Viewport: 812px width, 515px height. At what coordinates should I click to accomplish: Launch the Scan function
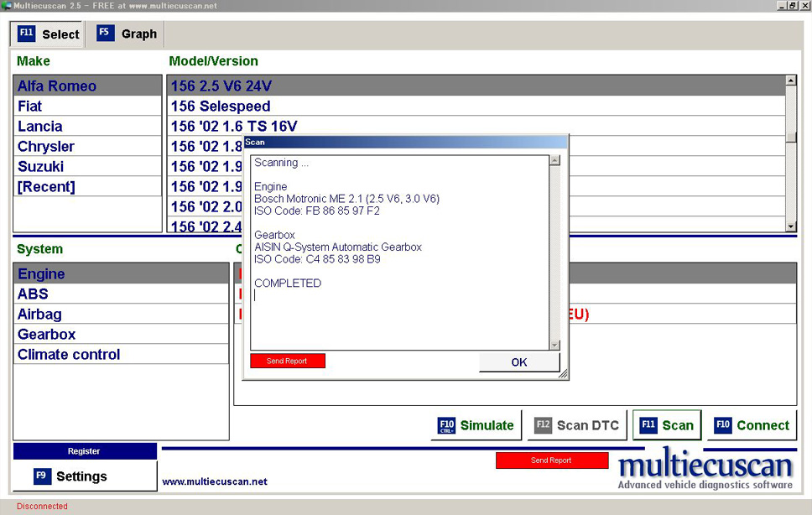pyautogui.click(x=667, y=425)
